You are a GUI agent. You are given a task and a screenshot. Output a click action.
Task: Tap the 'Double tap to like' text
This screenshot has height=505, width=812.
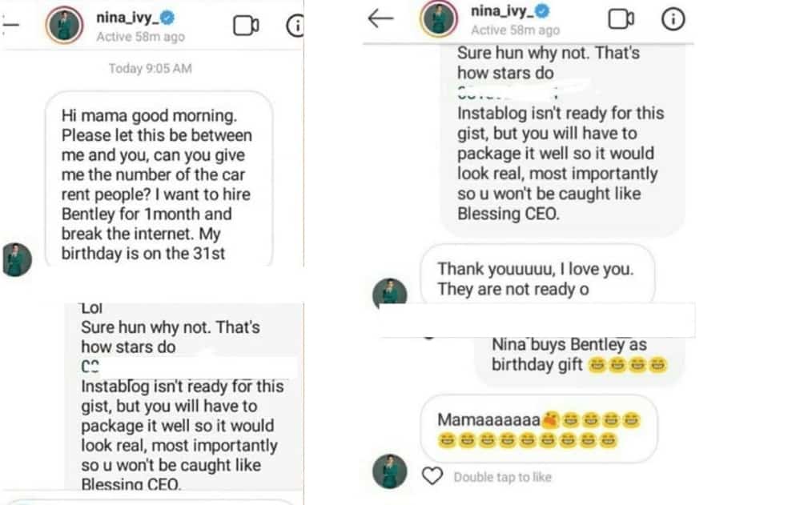point(502,477)
